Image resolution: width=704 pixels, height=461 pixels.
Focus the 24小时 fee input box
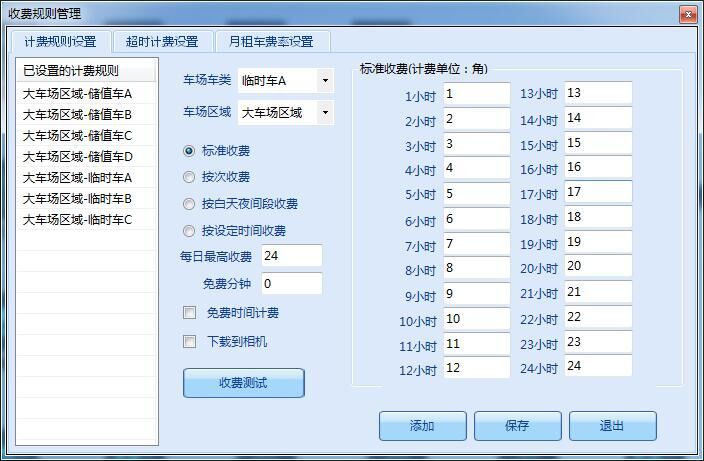pyautogui.click(x=597, y=367)
